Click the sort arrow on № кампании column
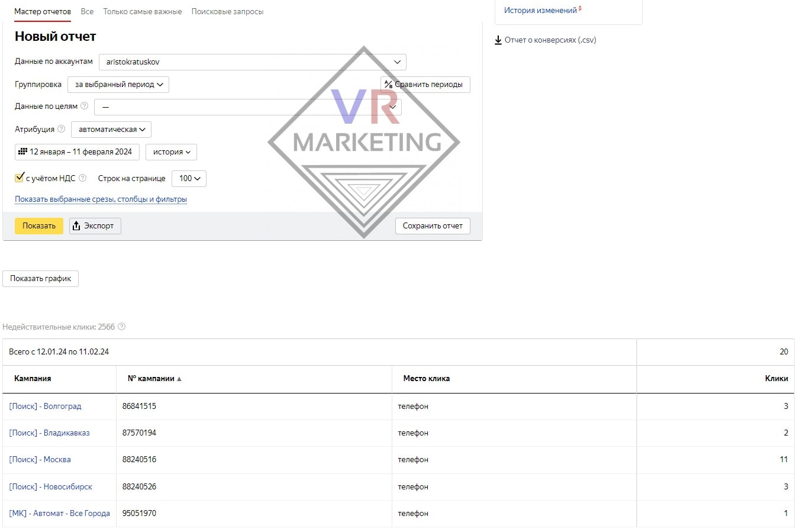The height and width of the screenshot is (532, 800). click(179, 379)
